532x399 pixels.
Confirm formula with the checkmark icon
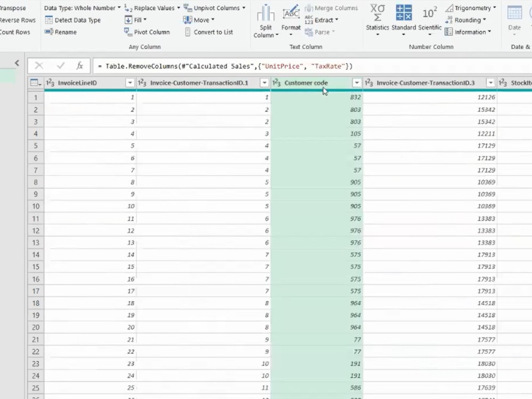click(61, 65)
